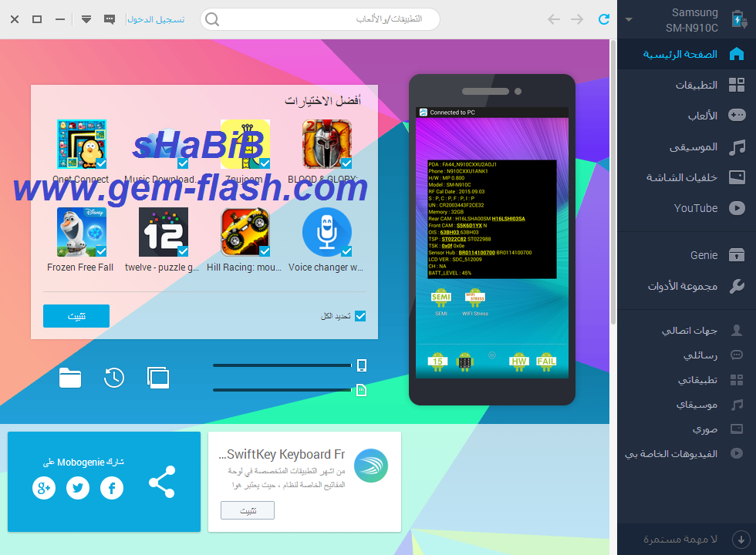The width and height of the screenshot is (756, 555).
Task: Go back with the left arrow
Action: (x=554, y=19)
